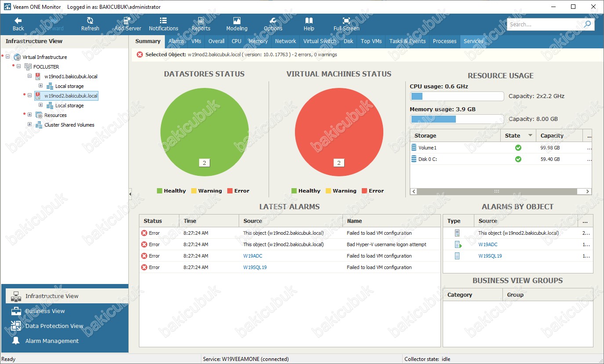
Task: Open Alarm Management bell icon
Action: (16, 341)
